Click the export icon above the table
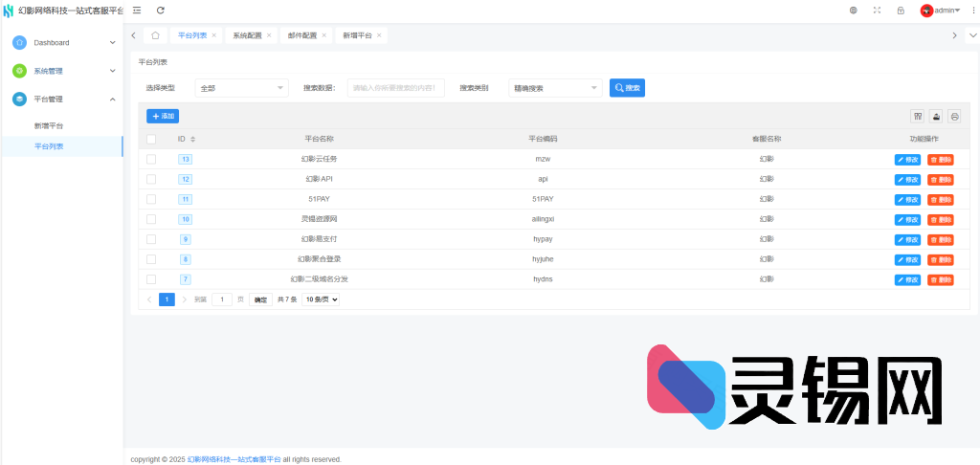The width and height of the screenshot is (980, 465). (x=936, y=117)
